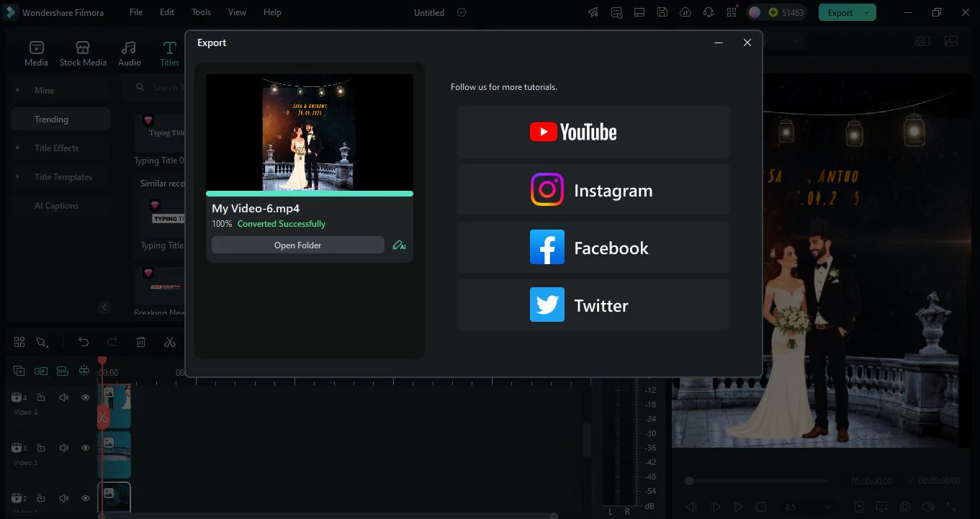Open the File menu
This screenshot has width=980, height=519.
(136, 12)
